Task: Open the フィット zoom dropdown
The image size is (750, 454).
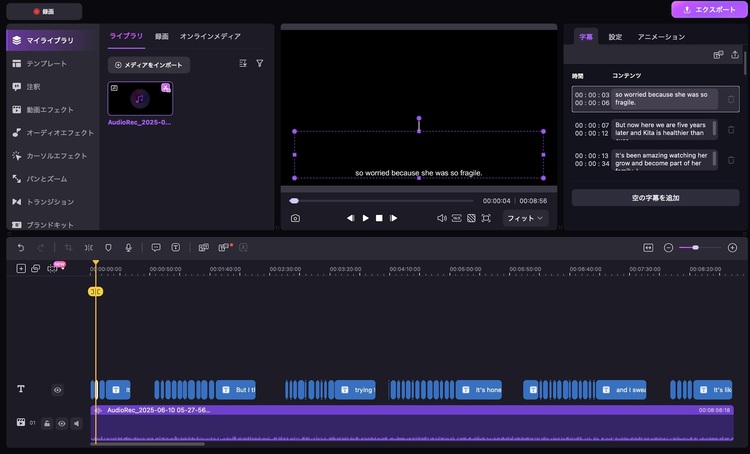Action: (x=525, y=218)
